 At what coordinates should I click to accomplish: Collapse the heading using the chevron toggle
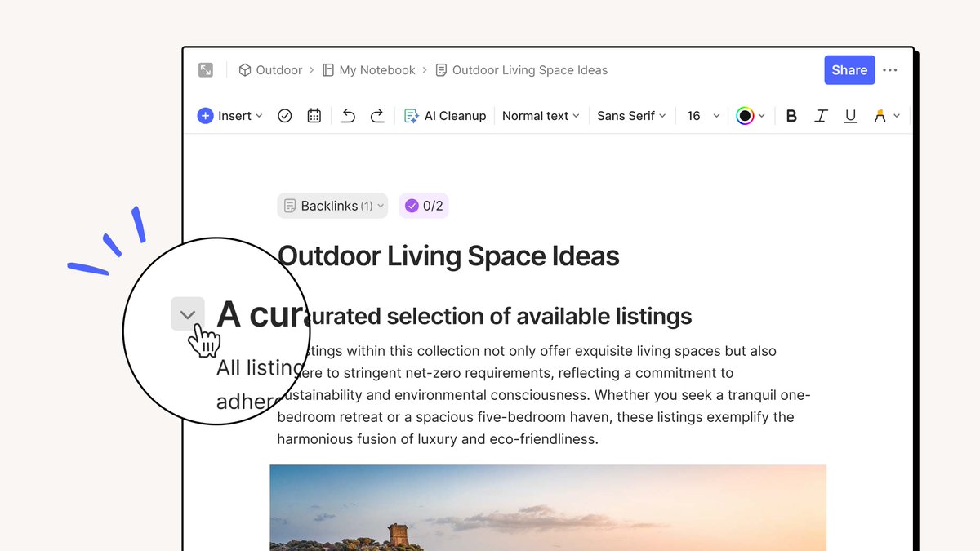188,314
